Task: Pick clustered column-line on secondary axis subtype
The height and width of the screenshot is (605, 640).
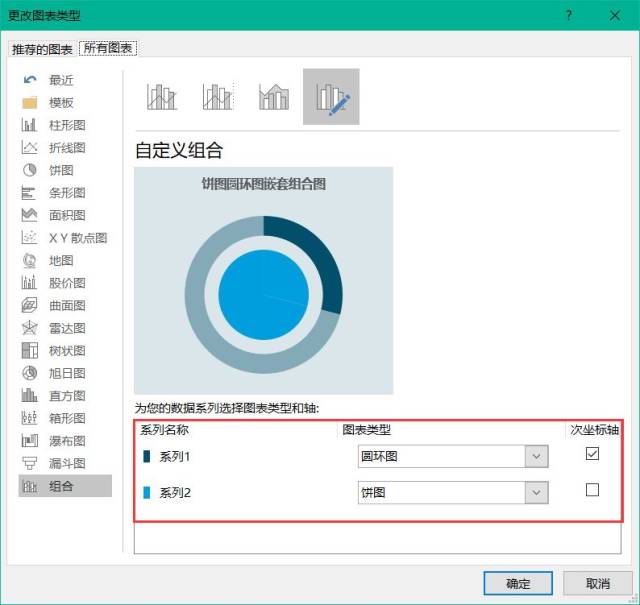Action: tap(218, 97)
